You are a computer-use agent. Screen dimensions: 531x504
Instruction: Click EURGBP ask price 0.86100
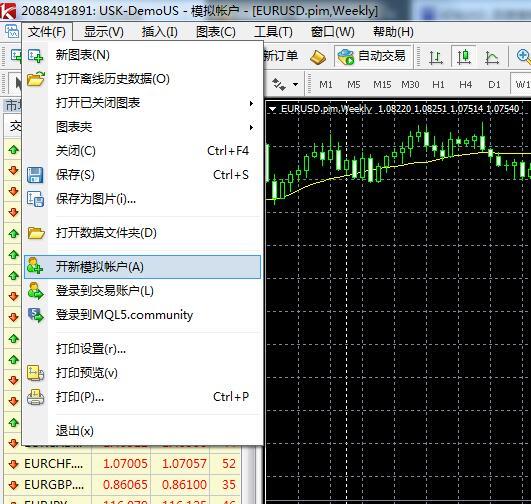pos(184,485)
